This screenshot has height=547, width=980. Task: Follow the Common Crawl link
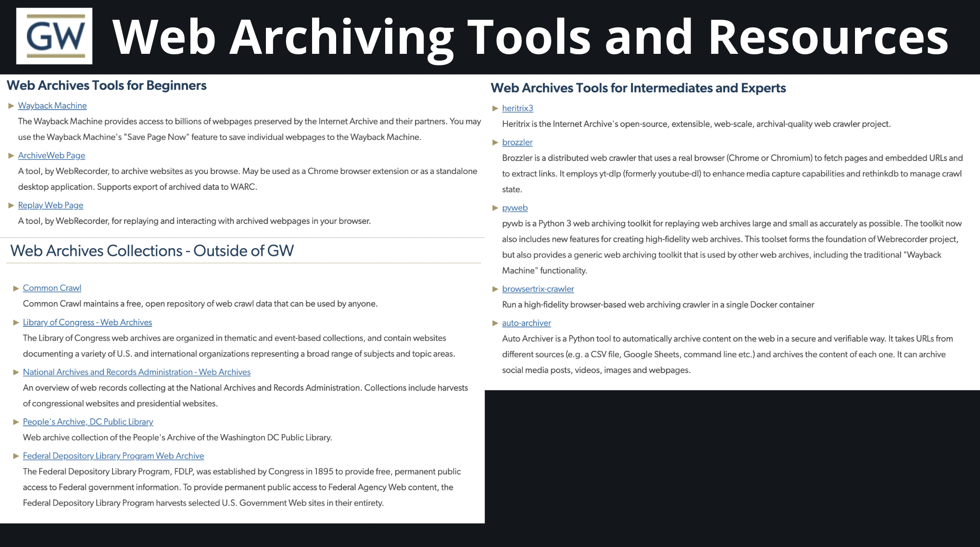click(52, 288)
